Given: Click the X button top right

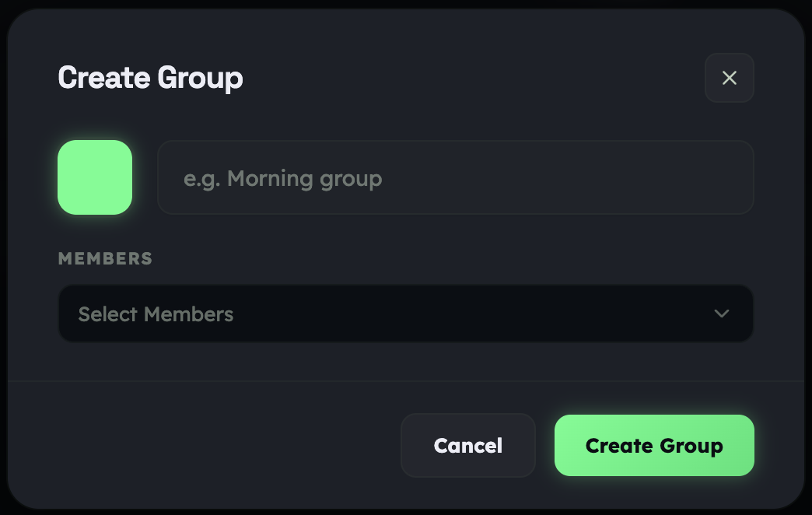Looking at the screenshot, I should click(x=729, y=78).
